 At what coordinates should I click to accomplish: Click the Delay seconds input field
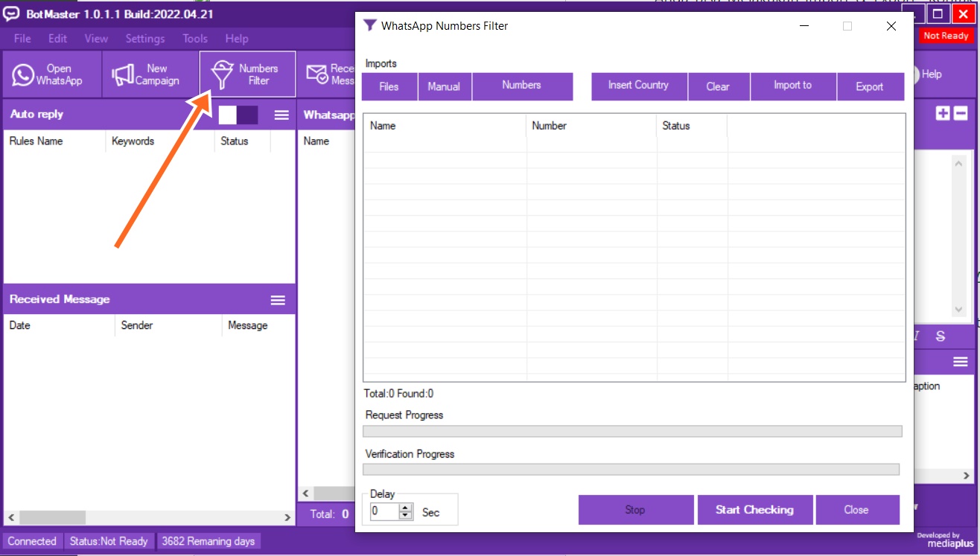pyautogui.click(x=384, y=511)
